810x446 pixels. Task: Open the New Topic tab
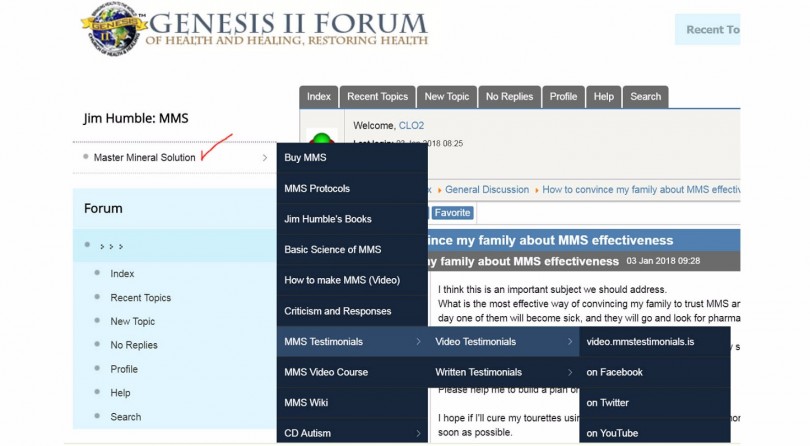446,97
